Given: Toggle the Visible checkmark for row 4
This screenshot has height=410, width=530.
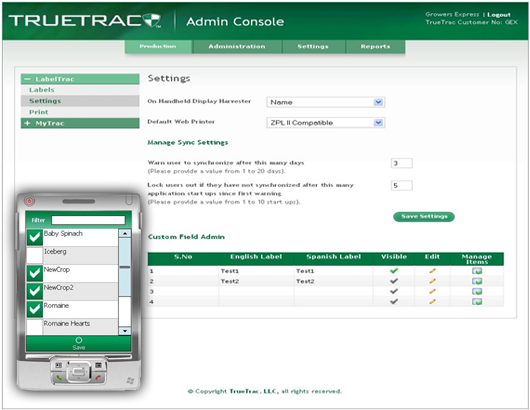Looking at the screenshot, I should [394, 302].
